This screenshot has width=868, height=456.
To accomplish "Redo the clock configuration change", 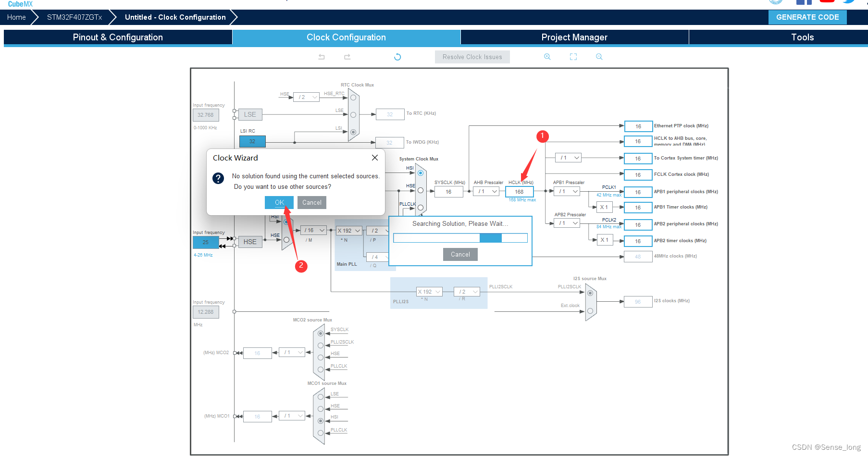I will [347, 57].
